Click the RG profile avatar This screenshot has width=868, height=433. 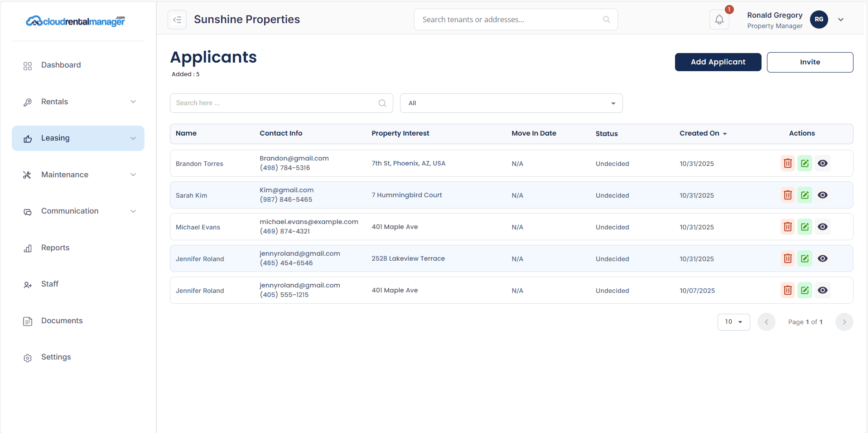(x=819, y=19)
